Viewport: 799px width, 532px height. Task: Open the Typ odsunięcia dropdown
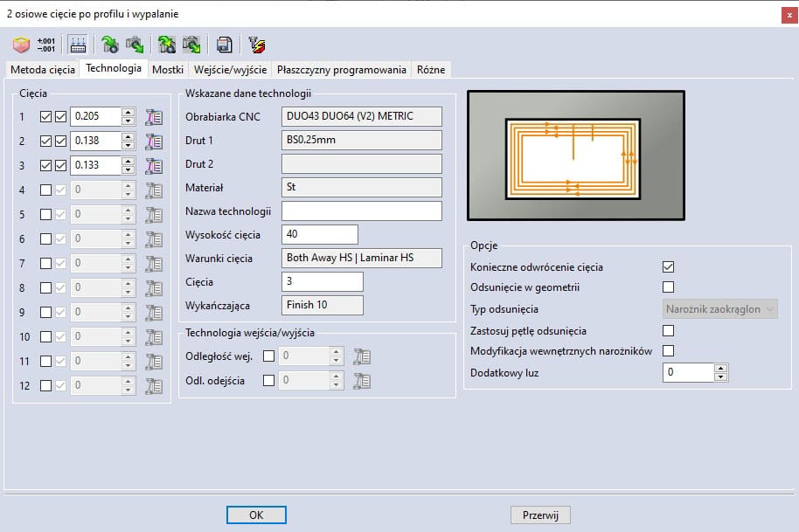pyautogui.click(x=720, y=309)
